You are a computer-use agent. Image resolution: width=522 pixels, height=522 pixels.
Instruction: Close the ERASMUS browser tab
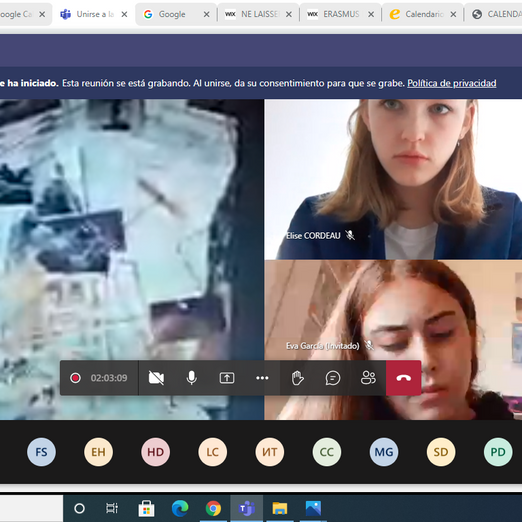[371, 14]
